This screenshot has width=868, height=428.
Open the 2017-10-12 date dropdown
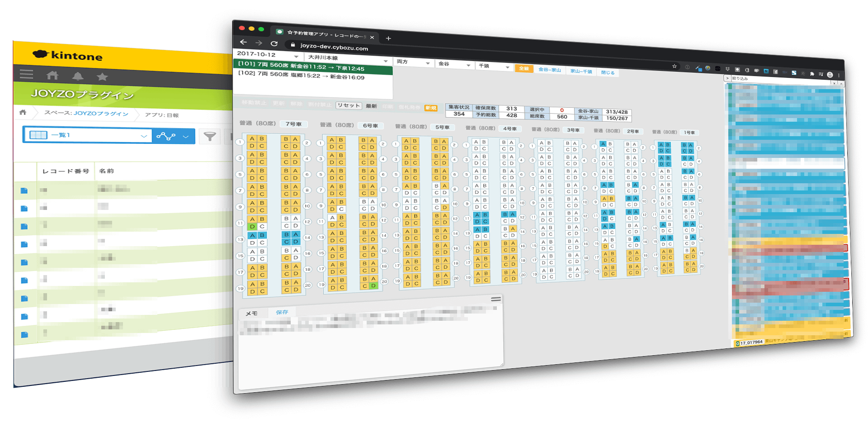[268, 54]
